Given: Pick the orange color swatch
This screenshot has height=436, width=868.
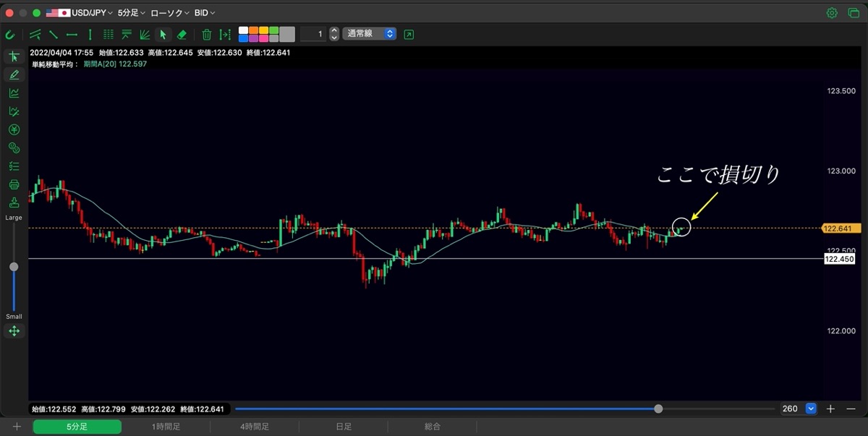Looking at the screenshot, I should coord(254,30).
